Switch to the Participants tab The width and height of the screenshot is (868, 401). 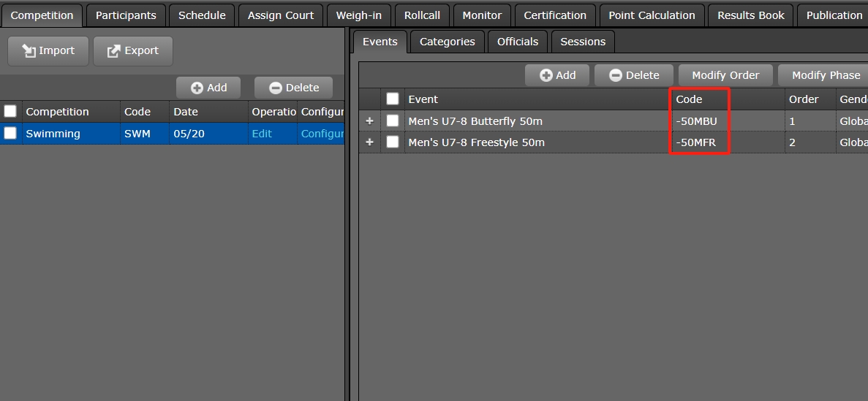126,15
